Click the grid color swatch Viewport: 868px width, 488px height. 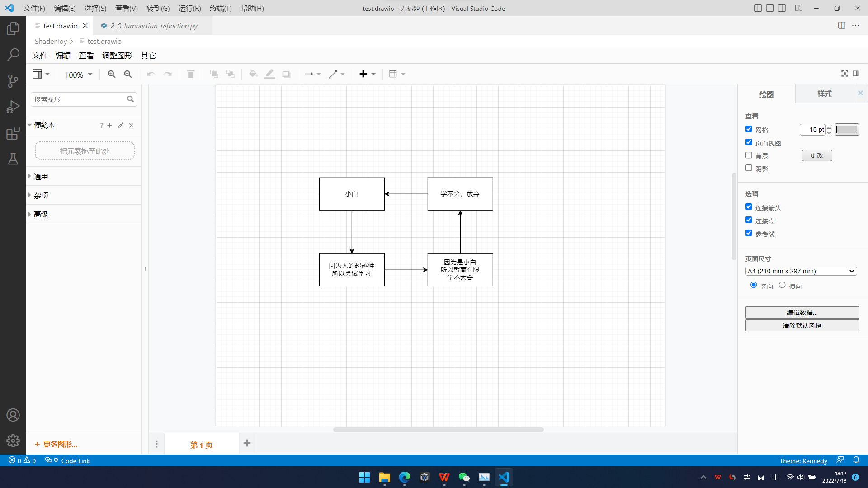(846, 130)
